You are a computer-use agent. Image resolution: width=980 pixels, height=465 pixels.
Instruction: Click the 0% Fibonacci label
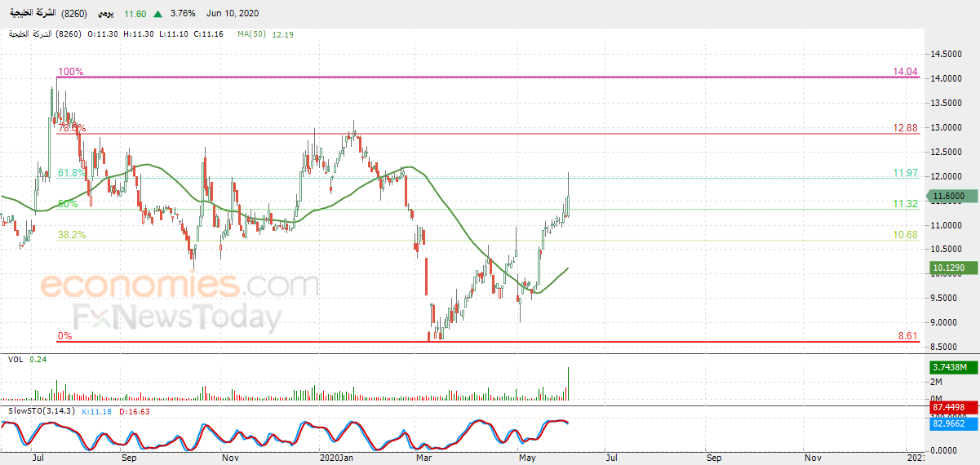pyautogui.click(x=64, y=336)
